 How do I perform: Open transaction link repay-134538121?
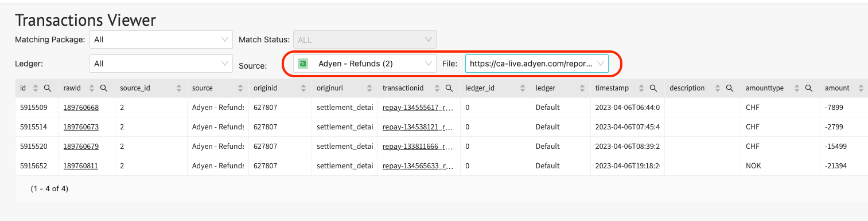[418, 127]
